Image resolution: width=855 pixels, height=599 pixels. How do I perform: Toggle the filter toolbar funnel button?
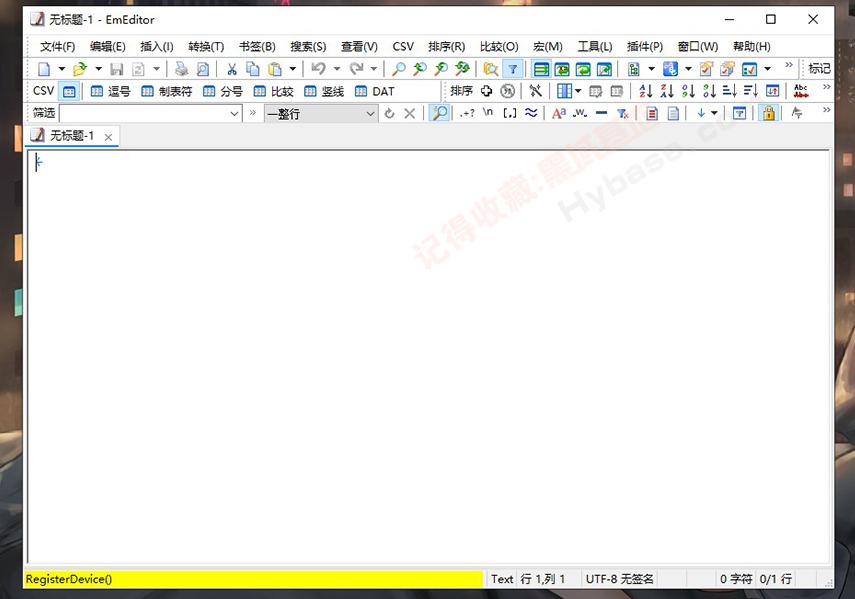pyautogui.click(x=513, y=69)
